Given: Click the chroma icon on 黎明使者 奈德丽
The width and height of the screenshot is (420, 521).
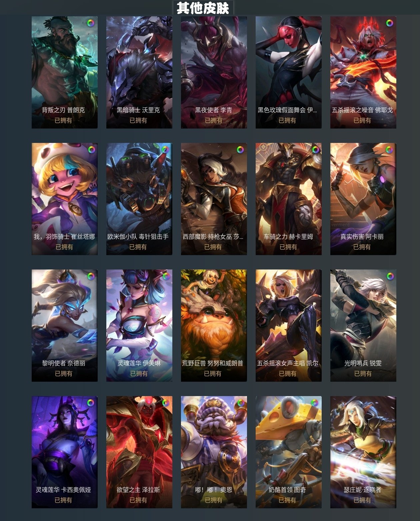Looking at the screenshot, I should tap(91, 276).
